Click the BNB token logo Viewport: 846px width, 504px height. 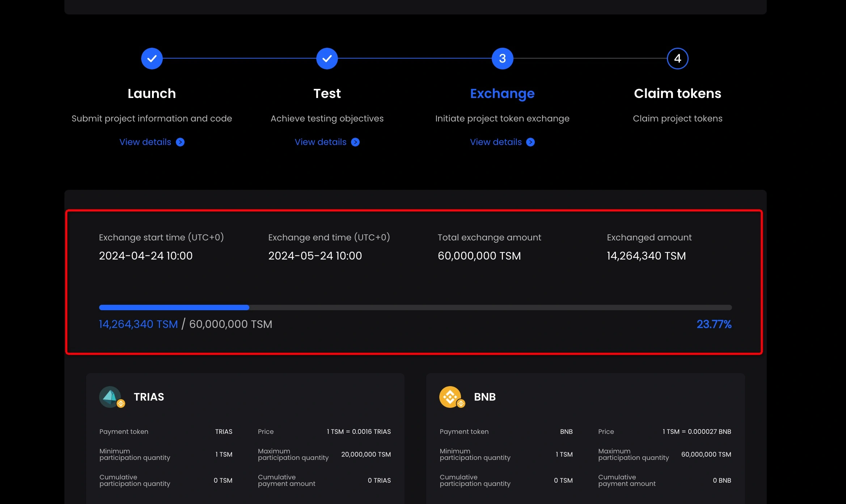(451, 397)
